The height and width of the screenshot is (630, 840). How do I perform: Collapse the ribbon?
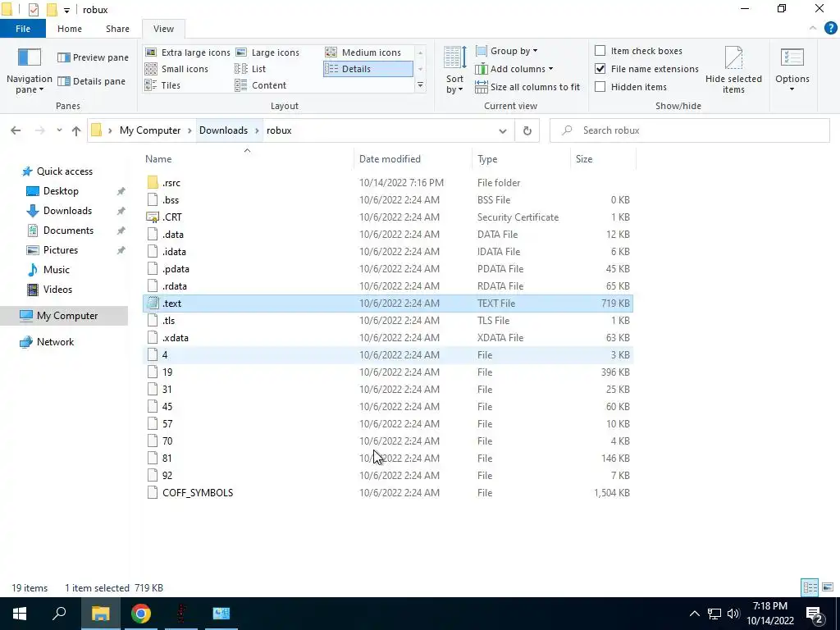pyautogui.click(x=813, y=29)
